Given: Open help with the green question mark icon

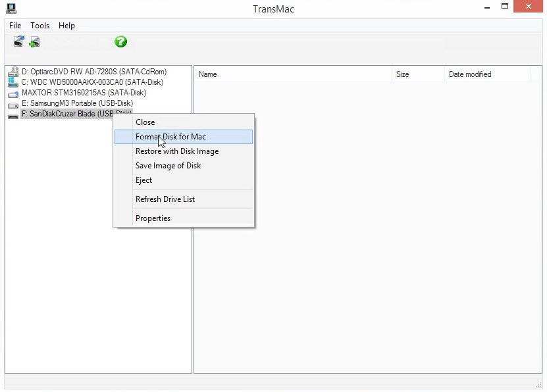Looking at the screenshot, I should click(x=120, y=42).
